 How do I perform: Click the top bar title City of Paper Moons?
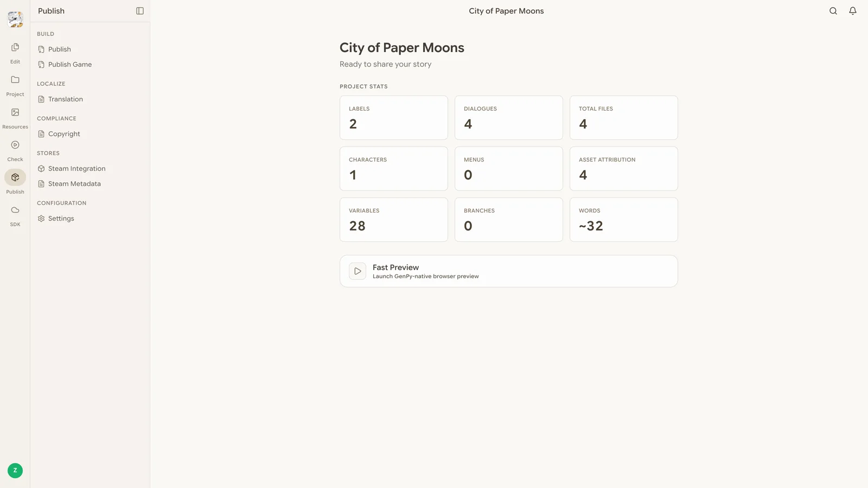[x=506, y=11]
